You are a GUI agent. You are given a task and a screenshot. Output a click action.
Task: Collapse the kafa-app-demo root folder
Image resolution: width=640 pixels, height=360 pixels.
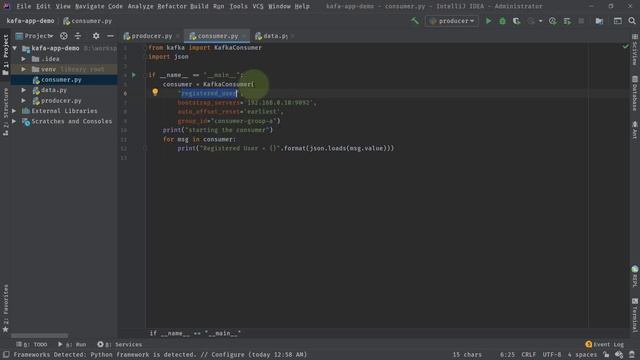point(15,48)
